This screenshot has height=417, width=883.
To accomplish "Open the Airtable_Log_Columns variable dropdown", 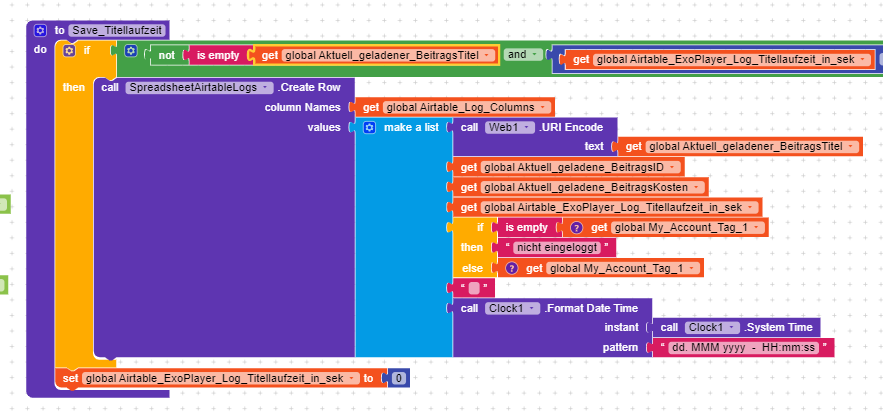I will click(x=543, y=108).
